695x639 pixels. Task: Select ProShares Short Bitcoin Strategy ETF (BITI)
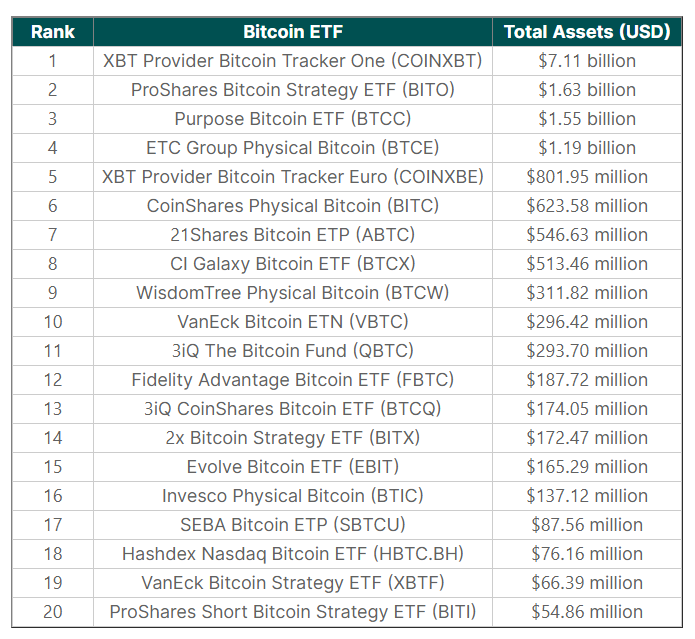click(292, 612)
